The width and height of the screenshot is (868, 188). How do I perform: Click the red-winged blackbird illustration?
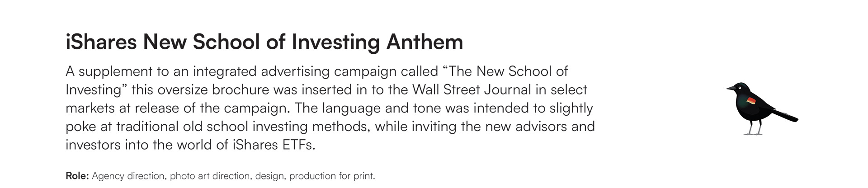point(762,109)
